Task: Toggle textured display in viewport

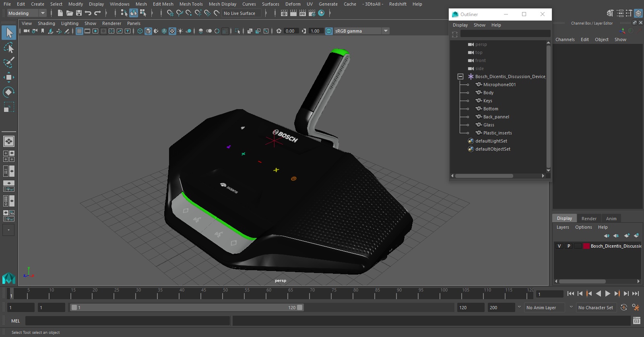Action: click(172, 31)
